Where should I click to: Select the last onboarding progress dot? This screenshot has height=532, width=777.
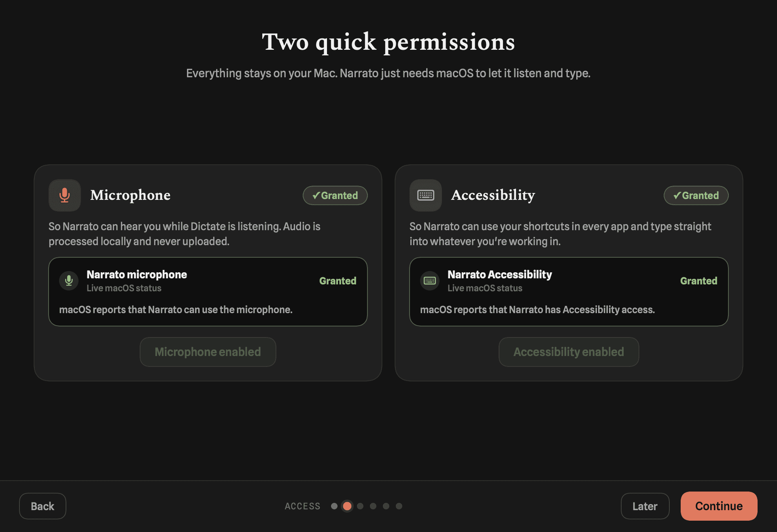point(399,506)
